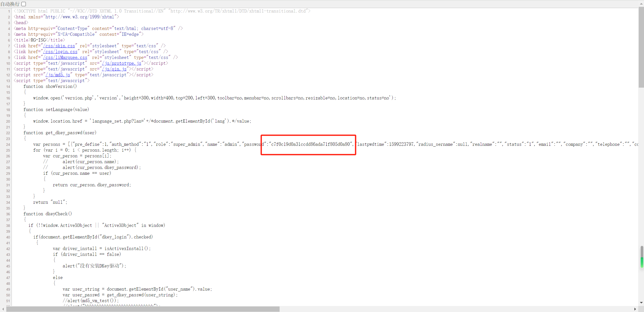Screen dimensions: 644x312
Task: Click the 'var user_string' line 49
Action: (x=137, y=289)
